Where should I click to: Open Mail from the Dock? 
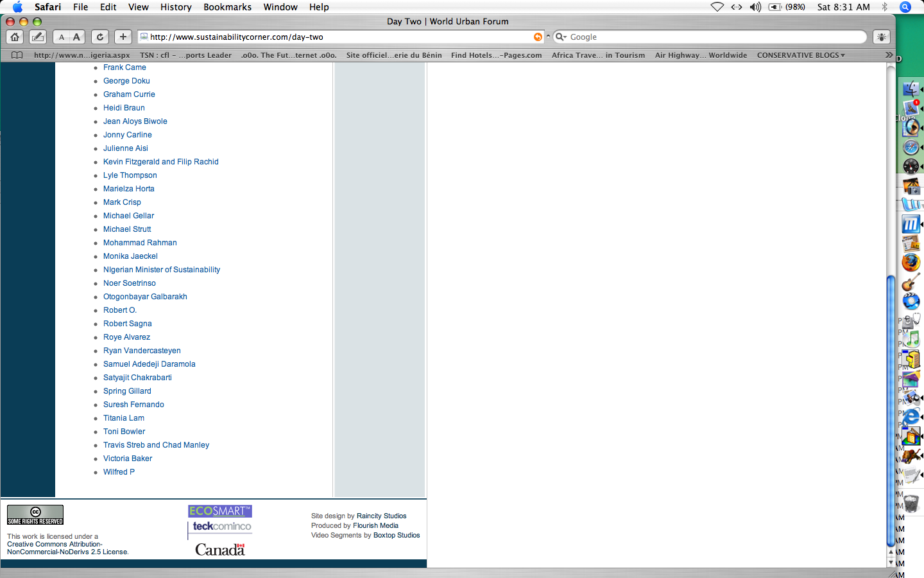click(x=911, y=108)
